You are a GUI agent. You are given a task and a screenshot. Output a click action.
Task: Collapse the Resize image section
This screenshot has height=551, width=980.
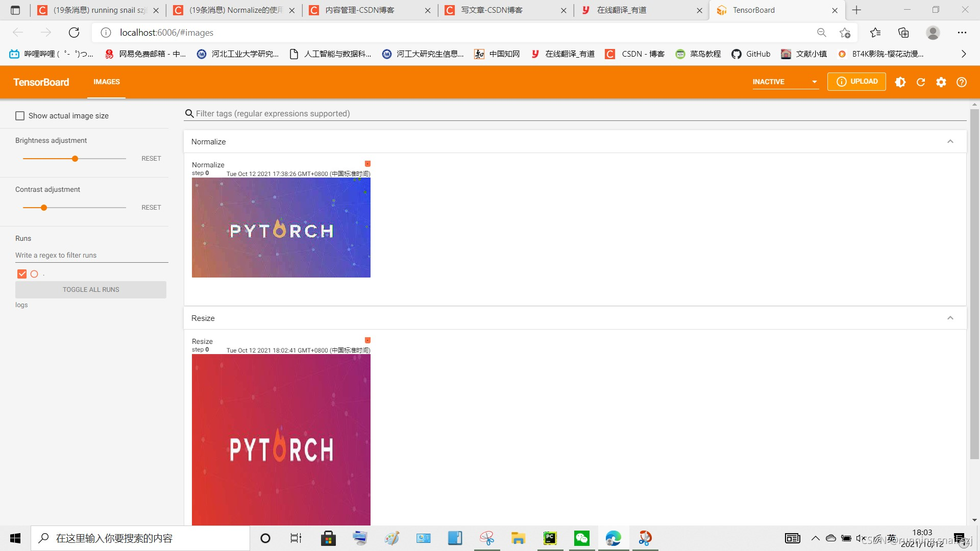tap(950, 318)
